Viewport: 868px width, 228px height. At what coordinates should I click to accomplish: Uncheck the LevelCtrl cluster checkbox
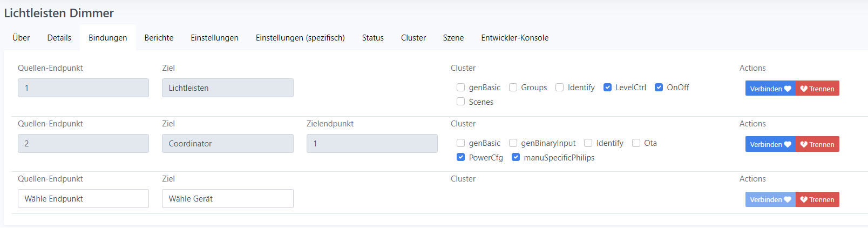608,88
